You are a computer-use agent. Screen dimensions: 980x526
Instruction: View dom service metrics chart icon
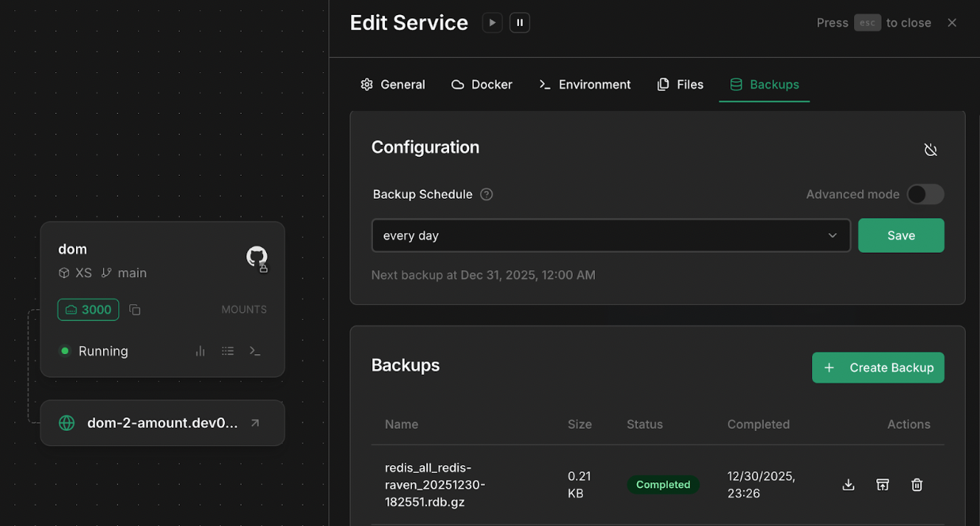pyautogui.click(x=200, y=351)
